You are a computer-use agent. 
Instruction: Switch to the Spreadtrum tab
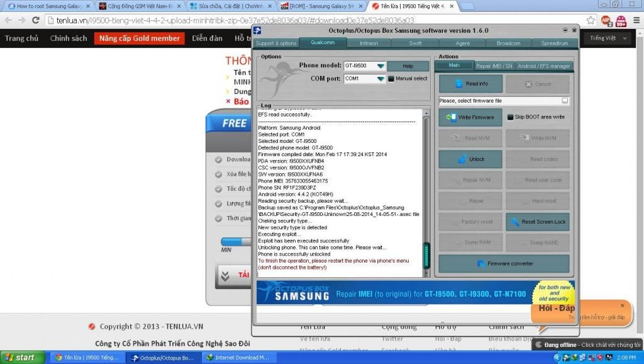click(x=555, y=43)
